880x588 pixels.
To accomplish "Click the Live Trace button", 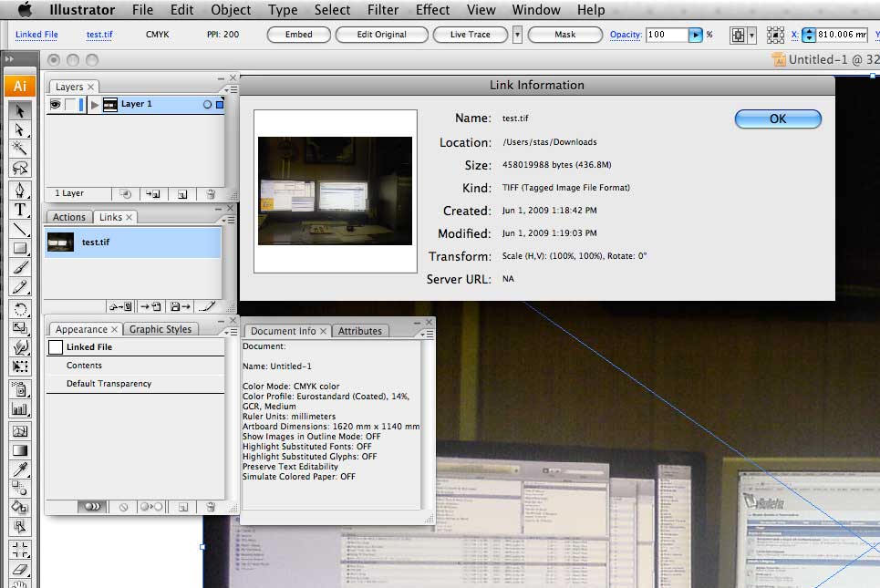I will [471, 35].
